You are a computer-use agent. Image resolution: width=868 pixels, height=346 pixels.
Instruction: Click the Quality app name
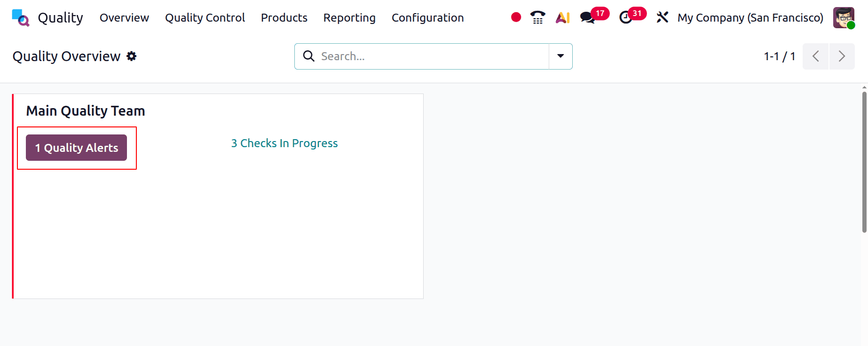pos(60,18)
